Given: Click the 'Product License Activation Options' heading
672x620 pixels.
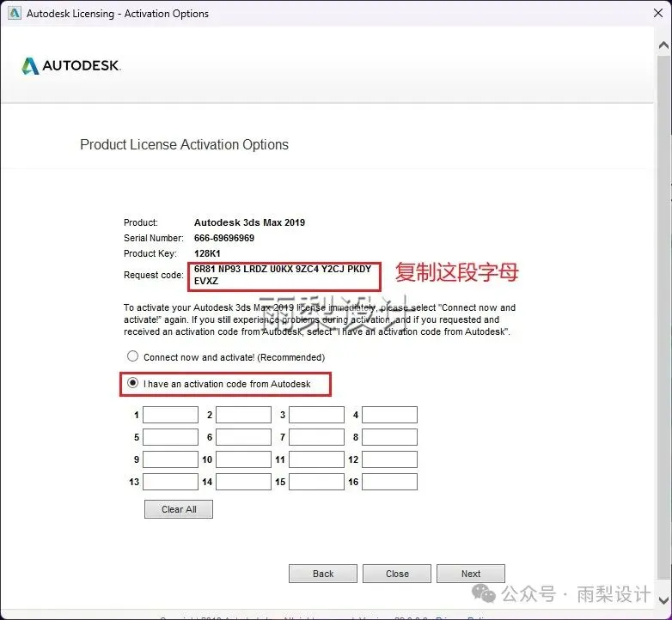Looking at the screenshot, I should point(184,145).
